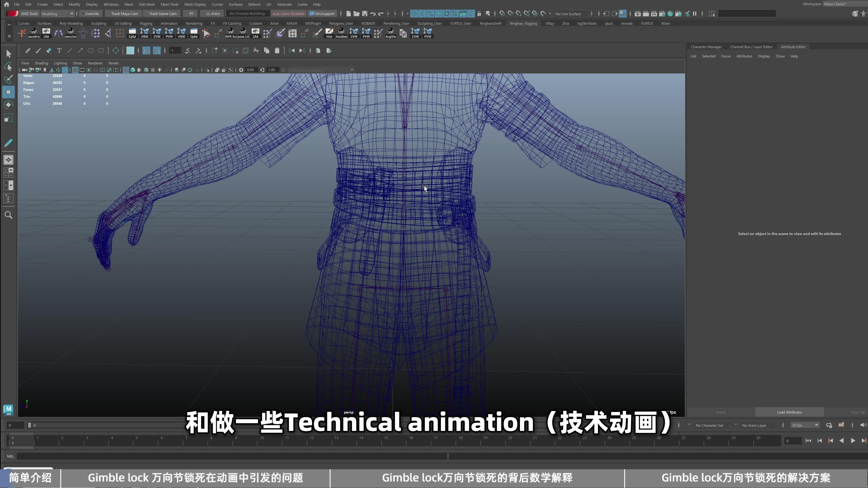Viewport: 868px width, 488px height.
Task: Open the Modeling menu set dropdown
Action: [x=57, y=14]
